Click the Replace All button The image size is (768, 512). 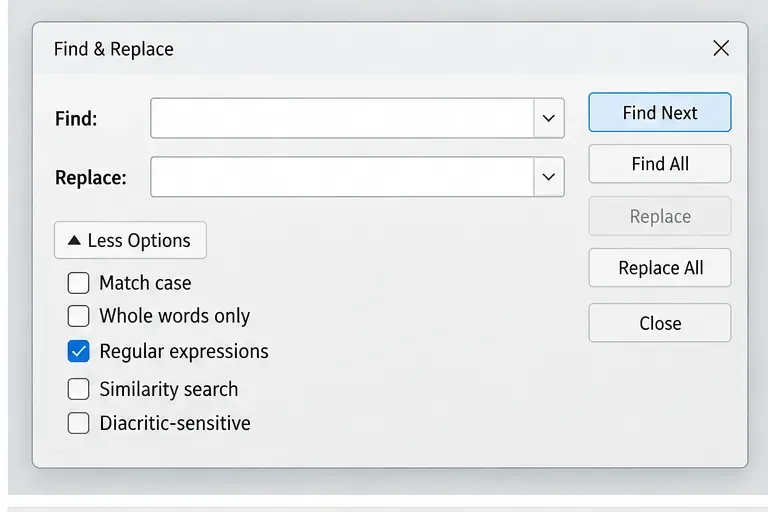(x=660, y=268)
